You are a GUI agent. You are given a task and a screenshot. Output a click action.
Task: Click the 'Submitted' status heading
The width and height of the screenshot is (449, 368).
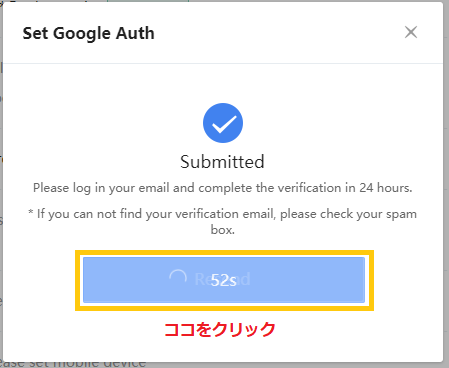[x=222, y=162]
